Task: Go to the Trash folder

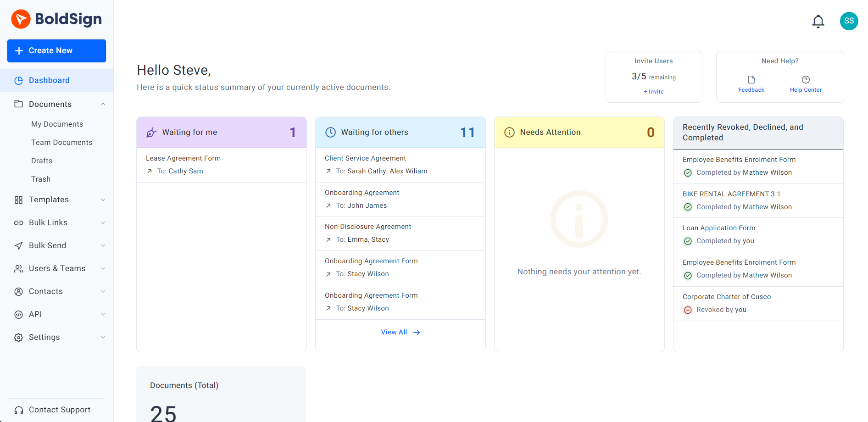Action: click(x=41, y=179)
